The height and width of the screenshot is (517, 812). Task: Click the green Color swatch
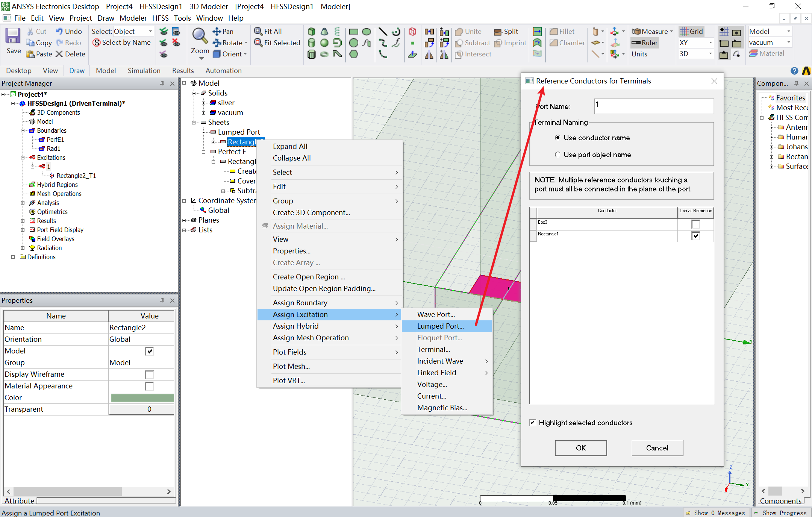pyautogui.click(x=142, y=398)
